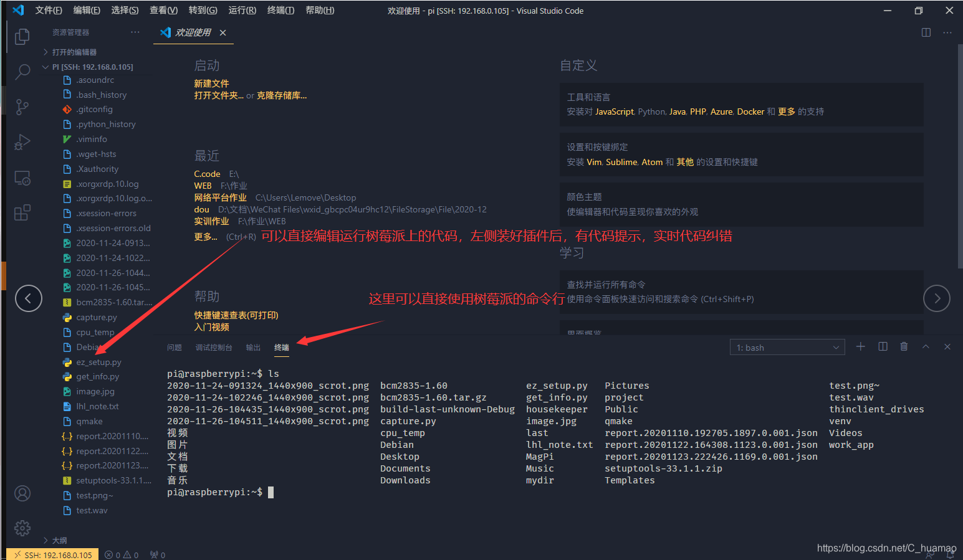This screenshot has width=963, height=560.
Task: Click the SSH: 192.168.0.105 remote indicator
Action: pos(53,555)
